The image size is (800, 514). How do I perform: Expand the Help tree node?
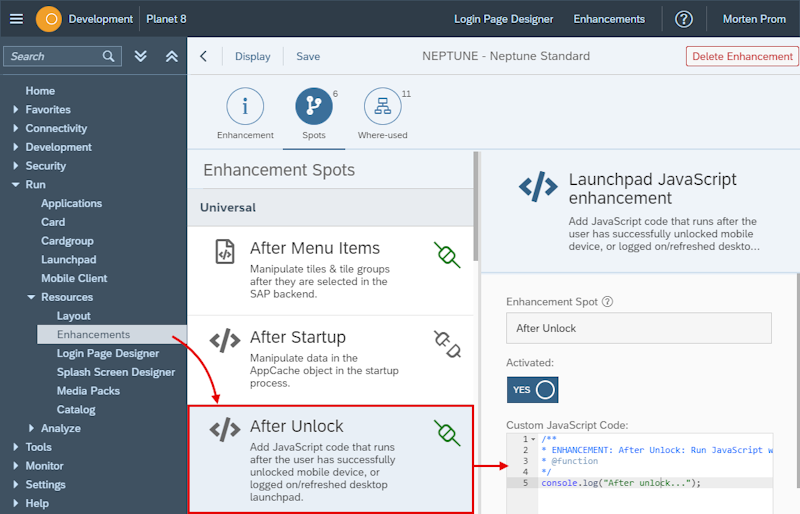16,503
